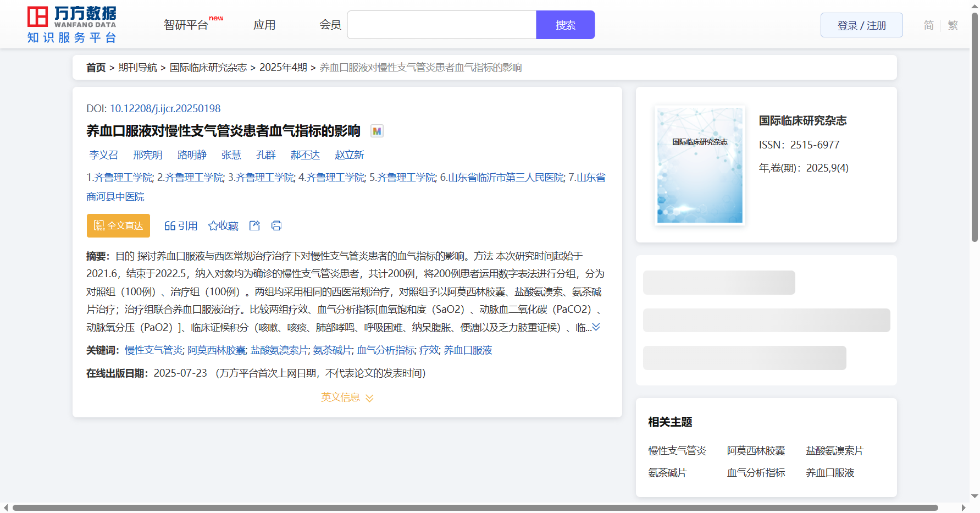Open related topic 阿莫西林胶囊
The height and width of the screenshot is (513, 980).
point(756,451)
